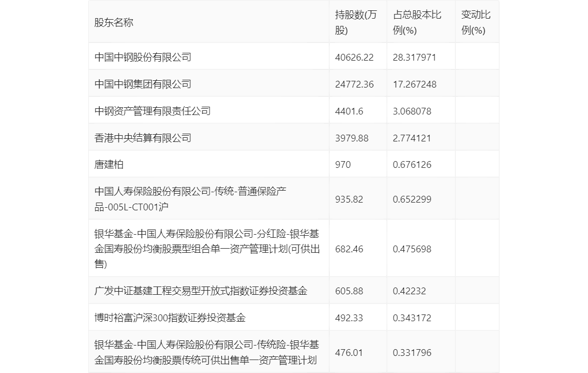
Task: Select shareholder 博时裕富沪深300指数证券投资基金
Action: coord(170,318)
